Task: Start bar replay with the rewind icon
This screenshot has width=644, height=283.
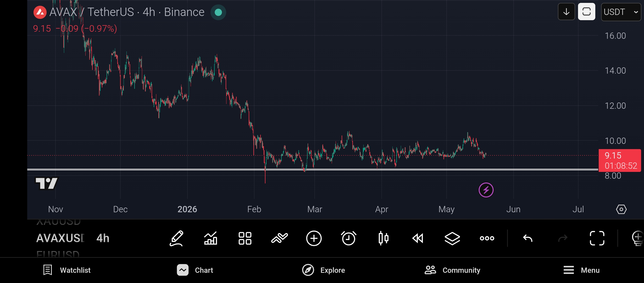Action: 418,238
